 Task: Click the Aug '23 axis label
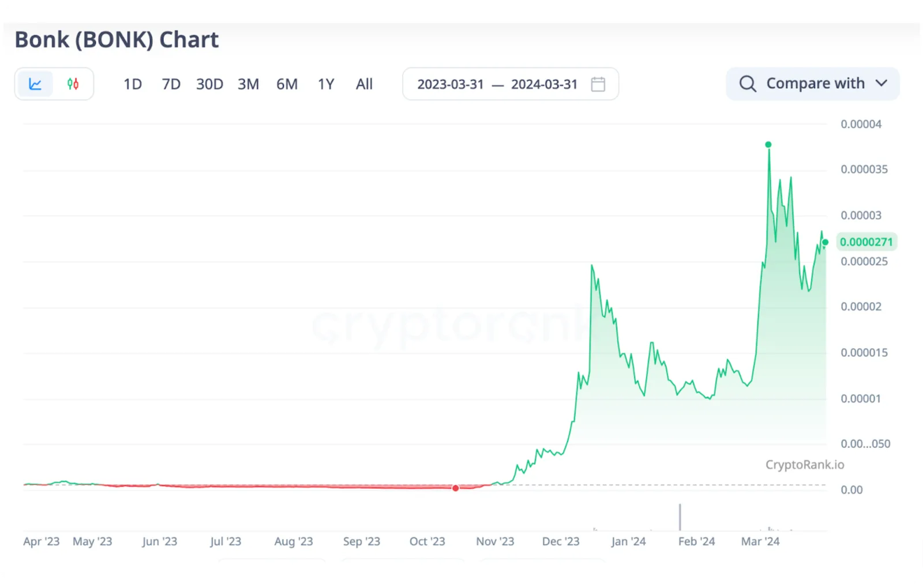pos(294,541)
